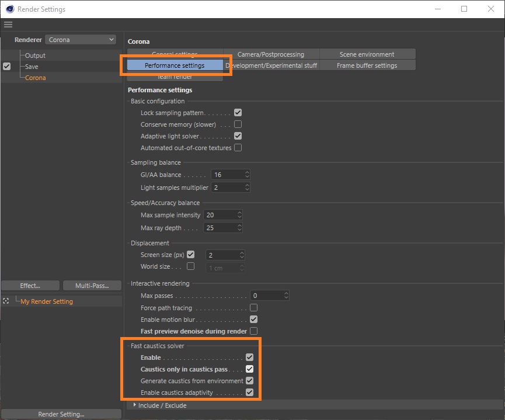Click the Screen size stepper arrows
Viewport: 505px width, 420px height.
pos(242,255)
